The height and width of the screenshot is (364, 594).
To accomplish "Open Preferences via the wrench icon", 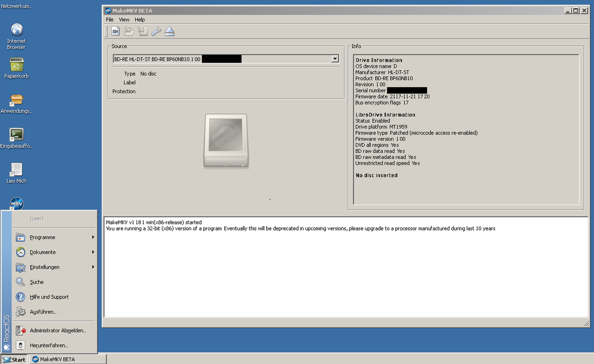I will 156,31.
